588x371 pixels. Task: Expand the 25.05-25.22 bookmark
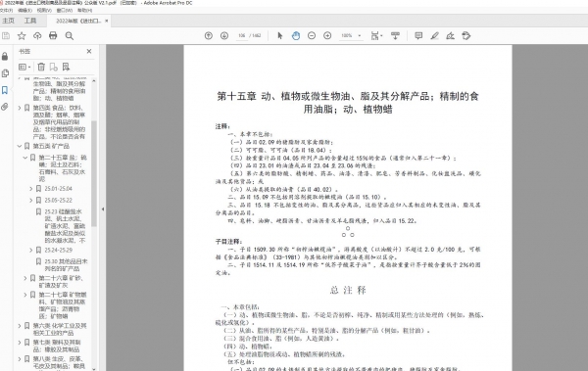(x=31, y=201)
